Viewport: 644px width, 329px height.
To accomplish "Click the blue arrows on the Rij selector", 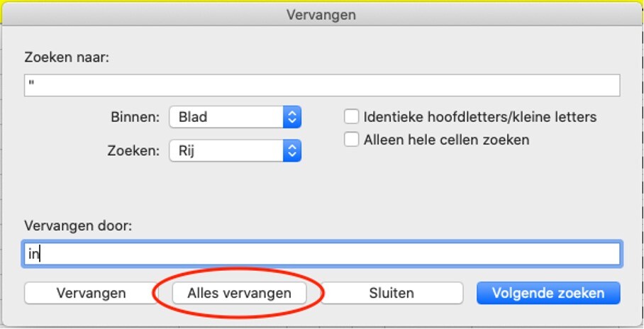I will click(292, 150).
